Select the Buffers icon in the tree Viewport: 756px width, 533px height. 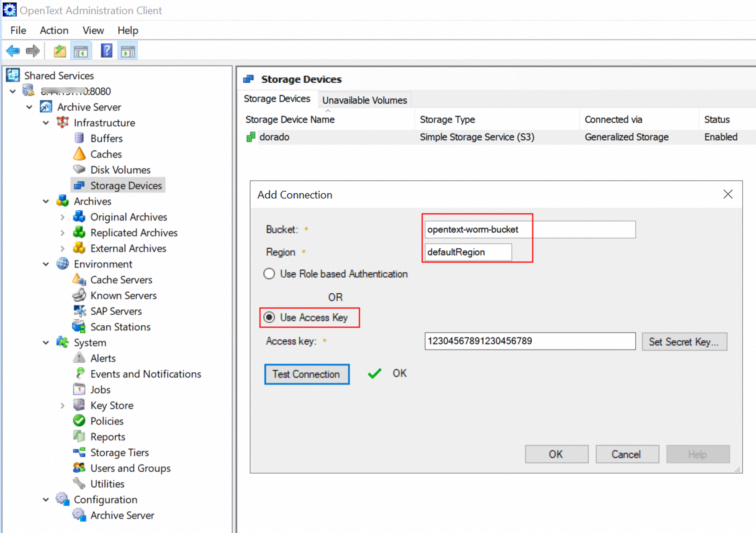point(79,138)
